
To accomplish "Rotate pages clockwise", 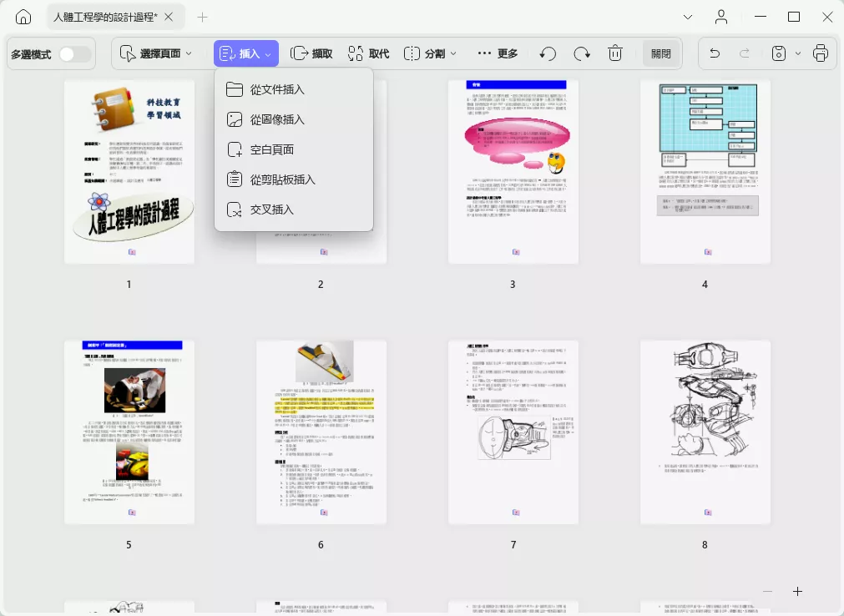I will click(582, 53).
